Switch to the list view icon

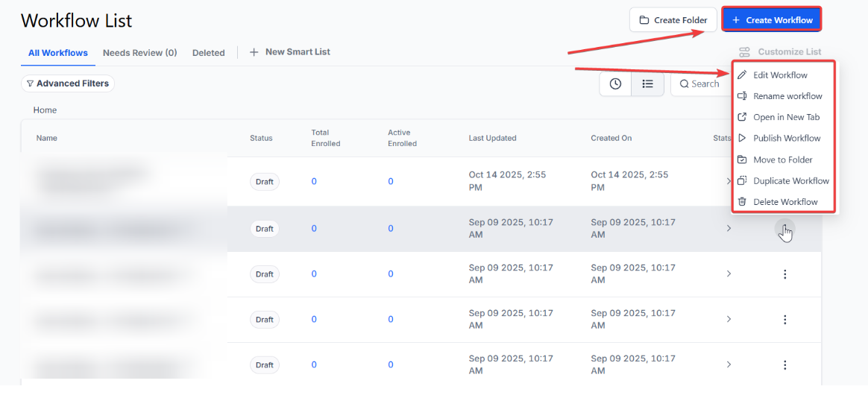coord(647,84)
